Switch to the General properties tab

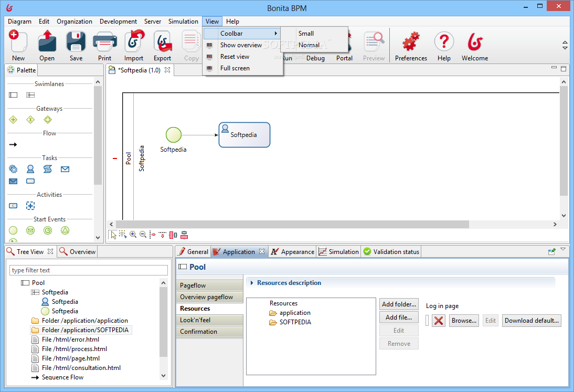(x=193, y=251)
